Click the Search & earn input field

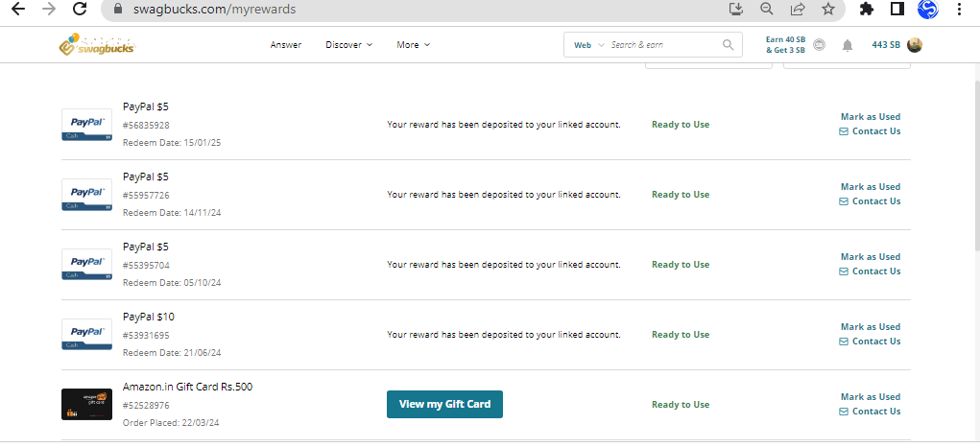(662, 45)
